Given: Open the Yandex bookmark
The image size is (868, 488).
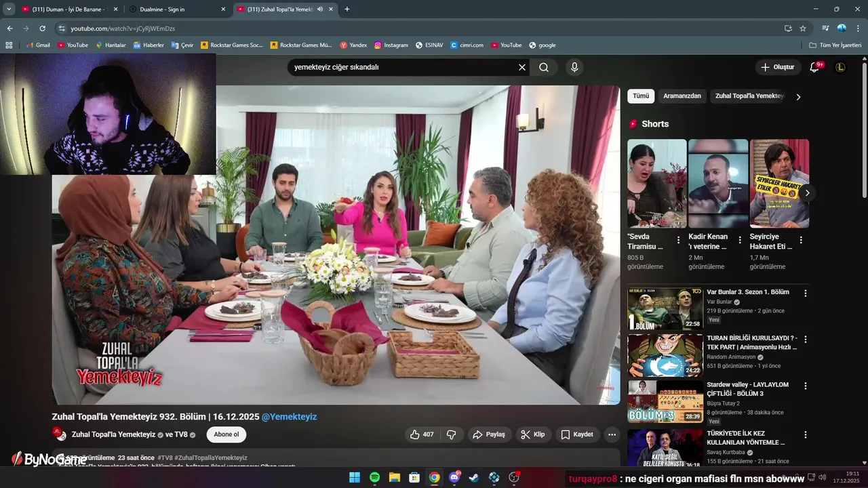Looking at the screenshot, I should coord(353,45).
